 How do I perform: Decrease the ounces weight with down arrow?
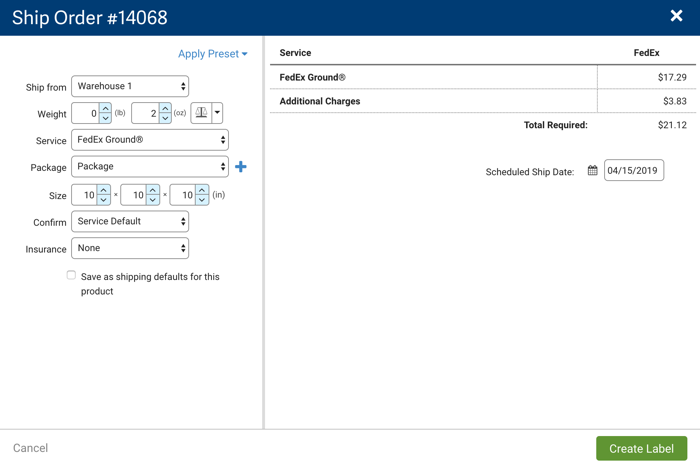click(x=165, y=118)
